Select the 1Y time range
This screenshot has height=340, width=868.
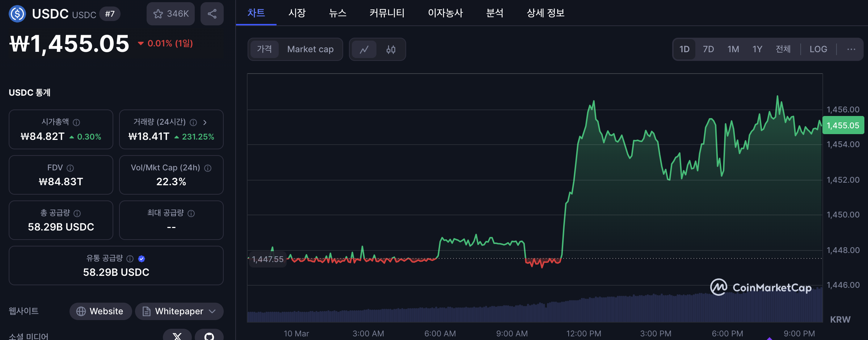tap(757, 49)
